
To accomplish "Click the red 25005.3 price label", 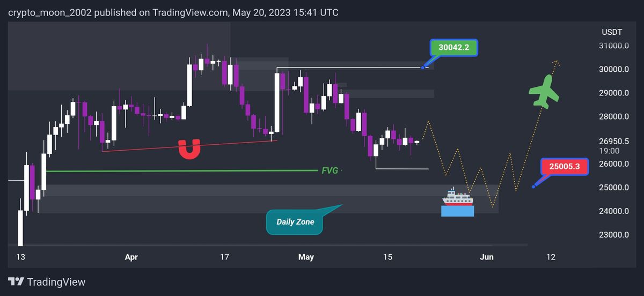I will (561, 166).
